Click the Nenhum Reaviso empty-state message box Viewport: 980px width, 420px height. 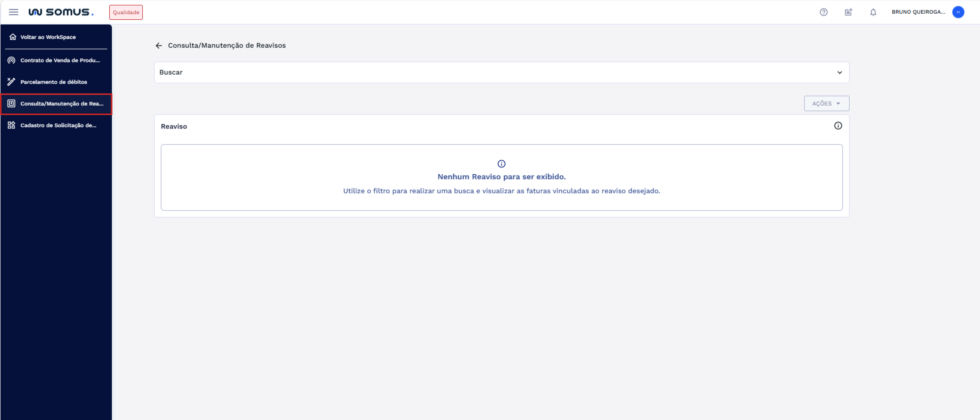click(501, 177)
